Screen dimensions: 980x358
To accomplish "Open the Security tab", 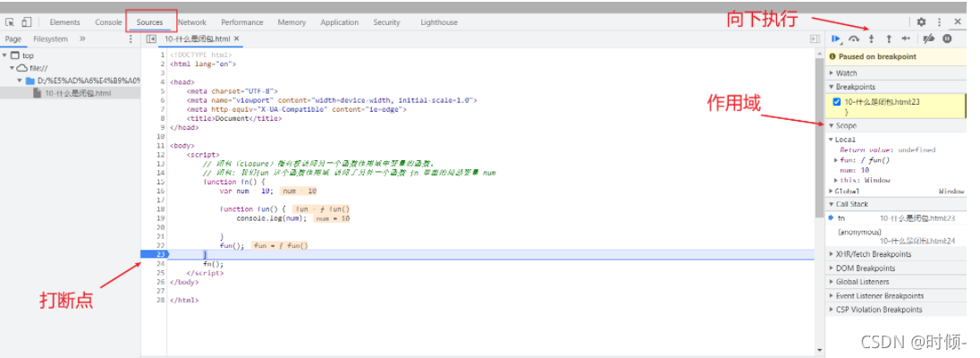I will pyautogui.click(x=386, y=21).
